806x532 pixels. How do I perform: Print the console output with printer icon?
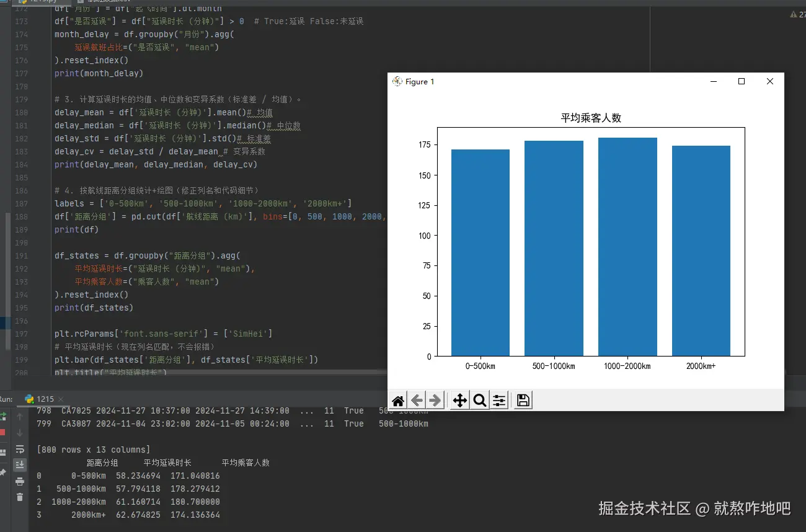pyautogui.click(x=20, y=481)
